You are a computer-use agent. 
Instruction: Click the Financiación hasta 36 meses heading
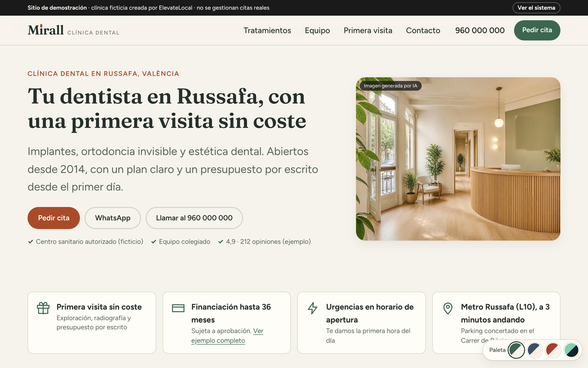click(x=231, y=313)
